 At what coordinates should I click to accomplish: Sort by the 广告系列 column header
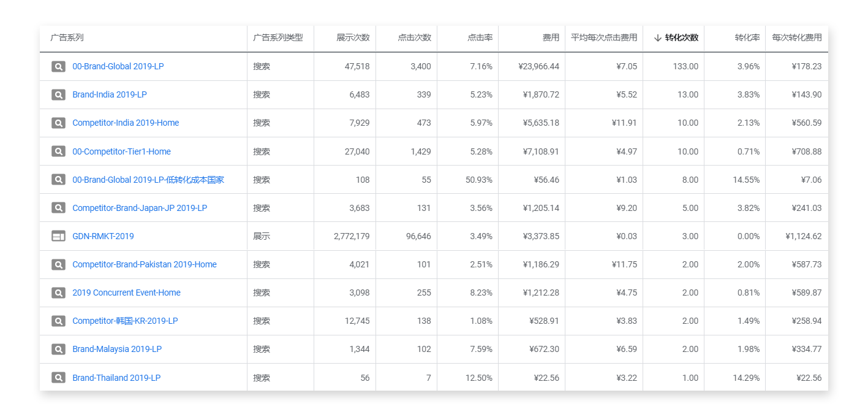[67, 37]
